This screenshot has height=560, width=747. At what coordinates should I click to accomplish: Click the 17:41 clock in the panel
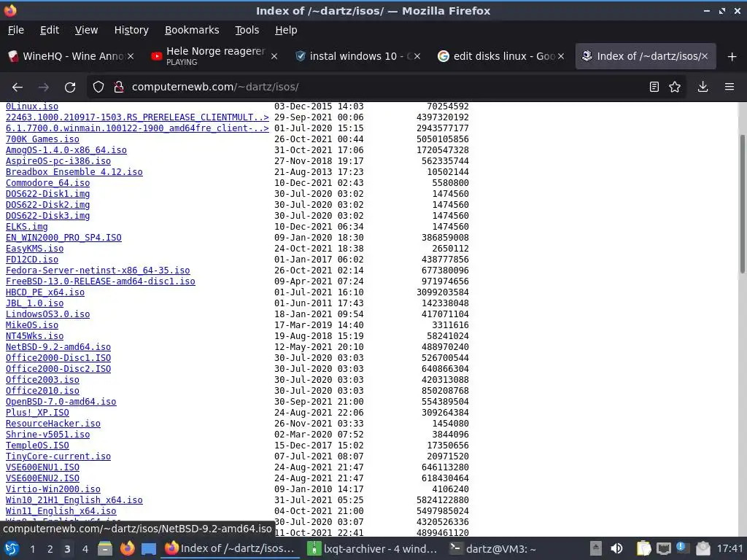tap(729, 548)
